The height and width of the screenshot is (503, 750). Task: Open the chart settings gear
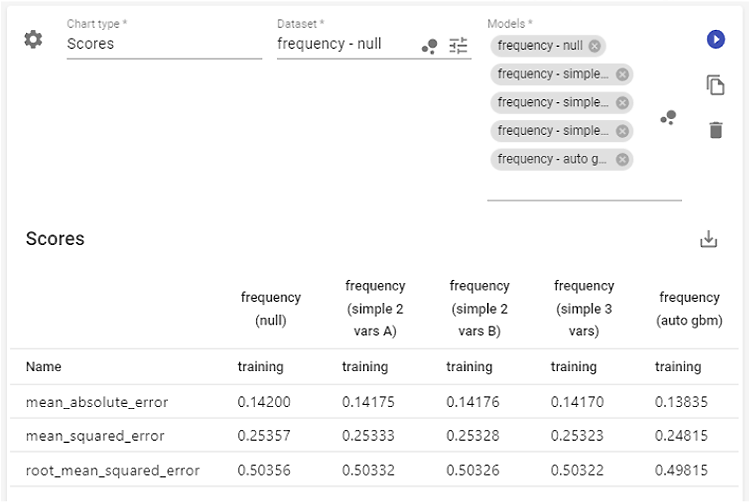coord(33,40)
